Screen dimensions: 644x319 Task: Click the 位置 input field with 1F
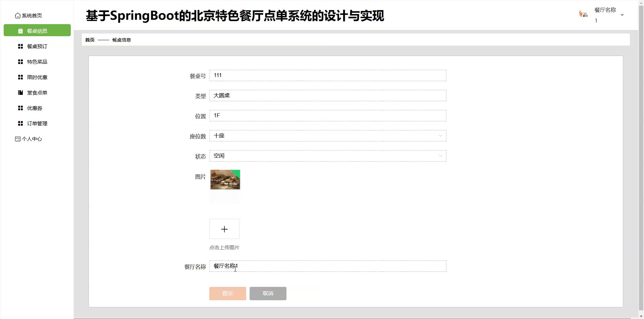coord(328,116)
